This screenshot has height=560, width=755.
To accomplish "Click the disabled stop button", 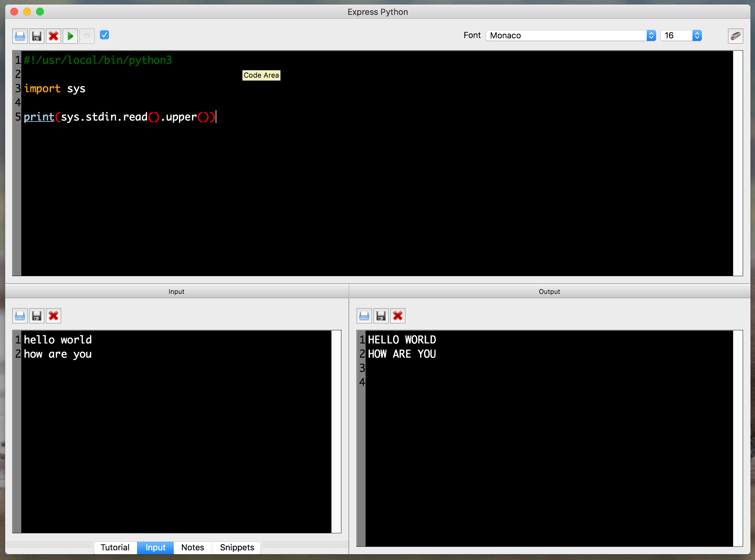I will (x=87, y=36).
